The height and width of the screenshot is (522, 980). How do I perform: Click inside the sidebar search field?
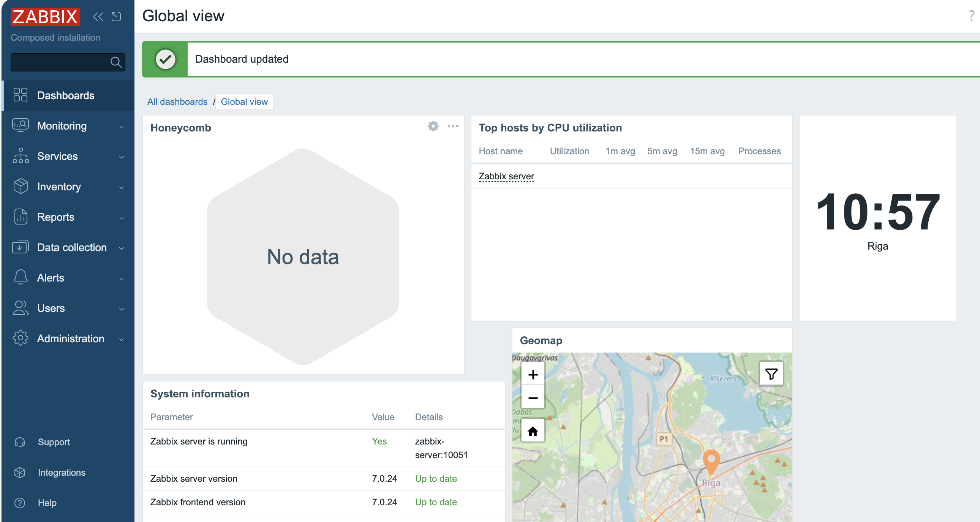[59, 62]
